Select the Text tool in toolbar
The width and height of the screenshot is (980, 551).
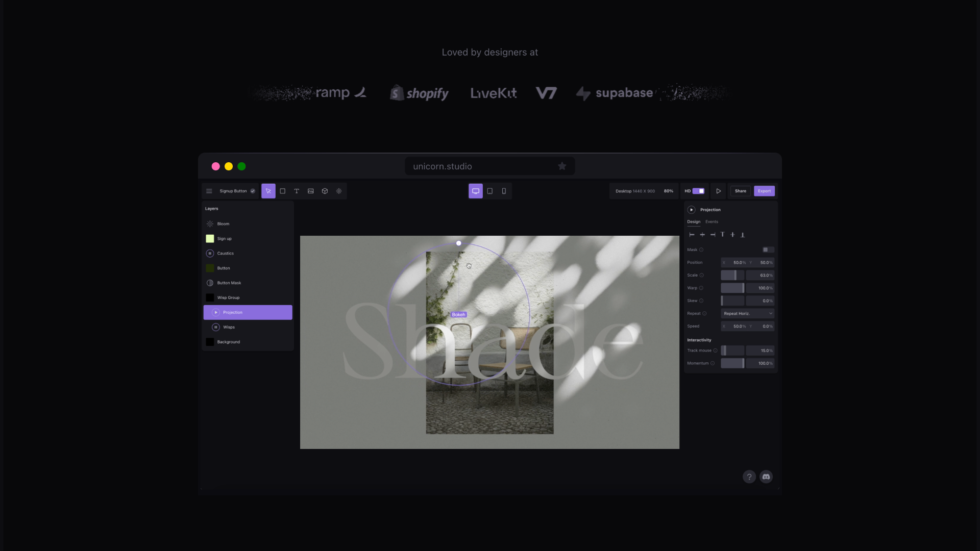(x=297, y=191)
